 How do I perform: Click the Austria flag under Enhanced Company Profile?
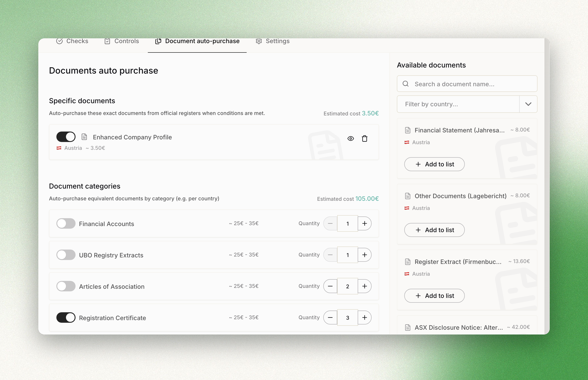tap(59, 148)
